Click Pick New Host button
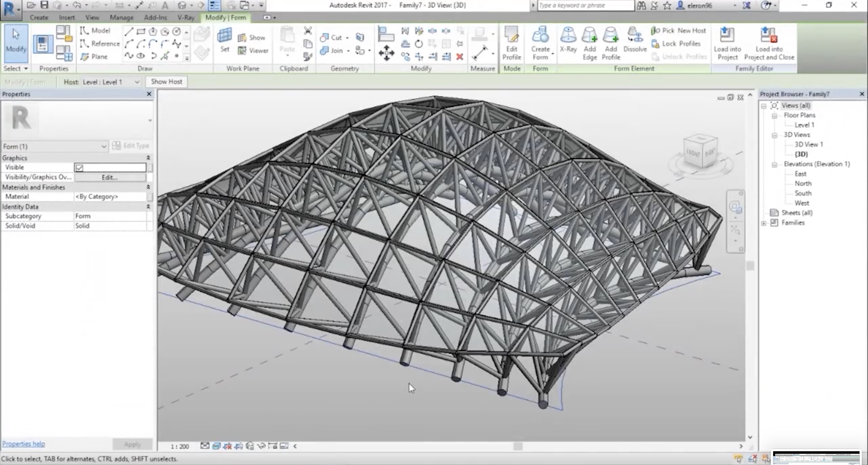 [x=678, y=31]
